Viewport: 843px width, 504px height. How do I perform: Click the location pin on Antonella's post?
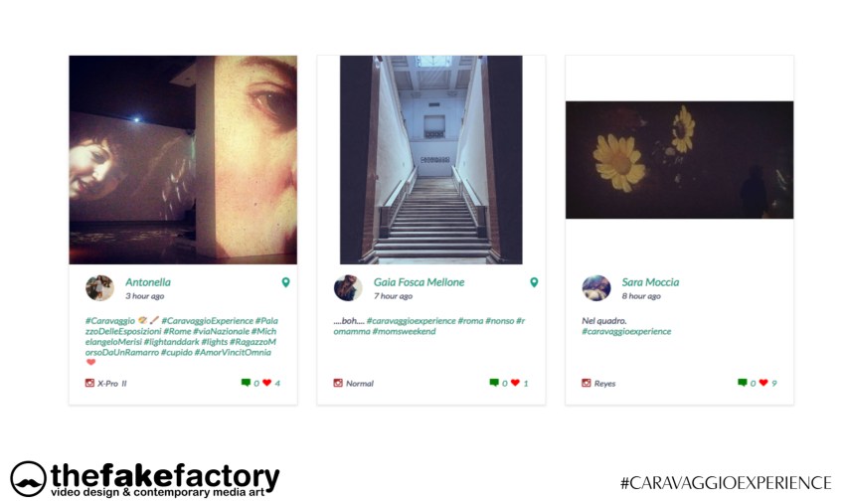(x=285, y=282)
